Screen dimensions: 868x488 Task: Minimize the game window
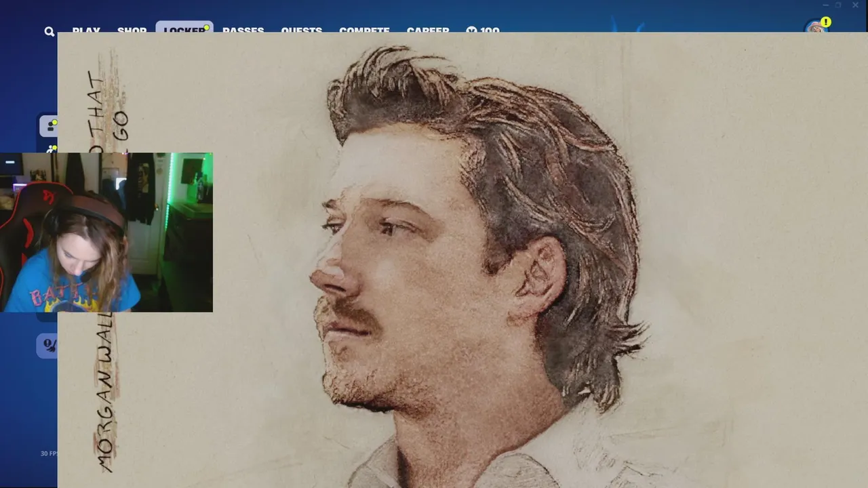pyautogui.click(x=825, y=5)
